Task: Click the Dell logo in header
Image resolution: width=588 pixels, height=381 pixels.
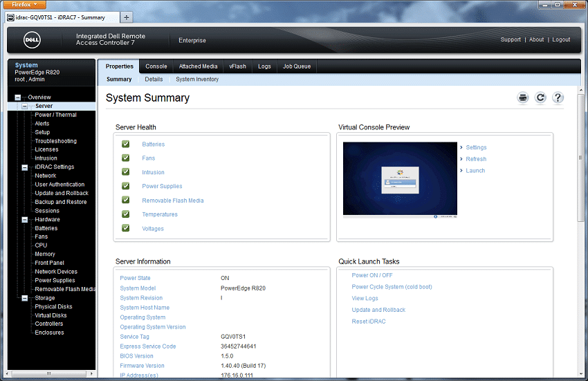Action: [33, 40]
